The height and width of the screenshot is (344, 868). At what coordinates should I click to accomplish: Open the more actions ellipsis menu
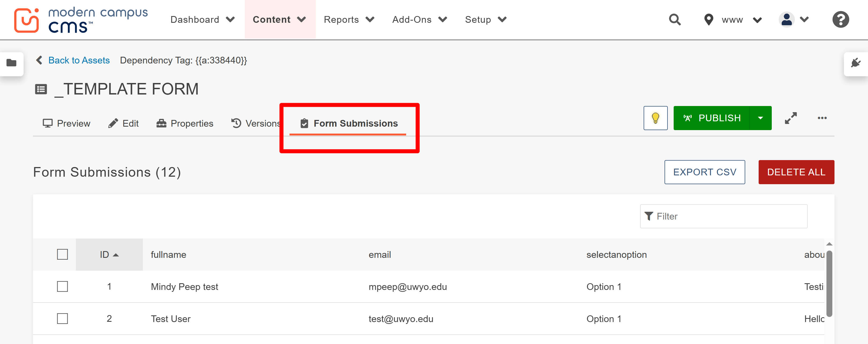pyautogui.click(x=822, y=118)
